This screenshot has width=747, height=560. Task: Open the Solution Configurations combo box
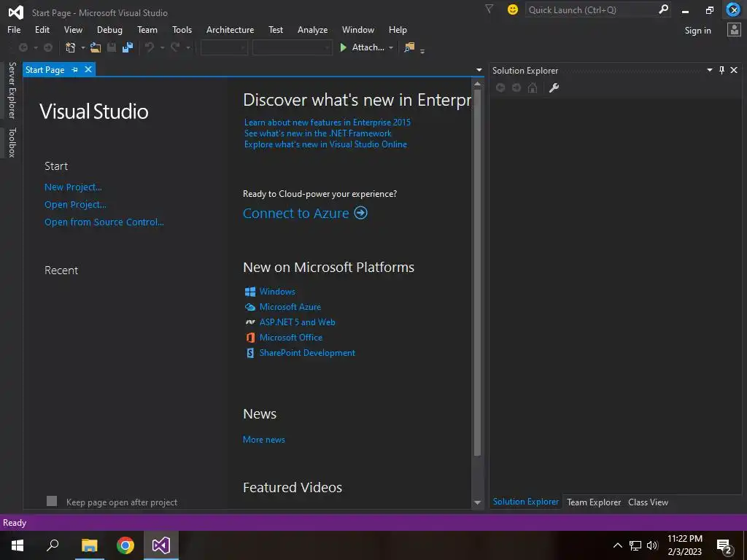[224, 47]
